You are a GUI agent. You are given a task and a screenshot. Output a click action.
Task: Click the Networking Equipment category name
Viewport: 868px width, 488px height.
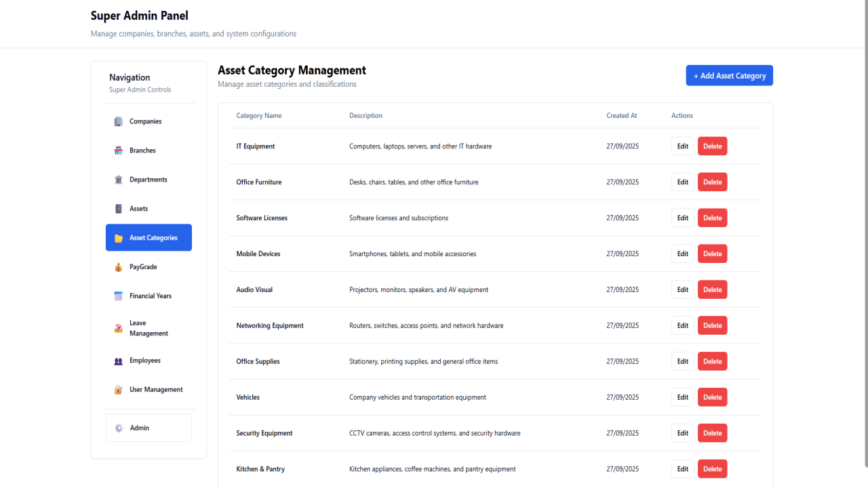coord(270,326)
